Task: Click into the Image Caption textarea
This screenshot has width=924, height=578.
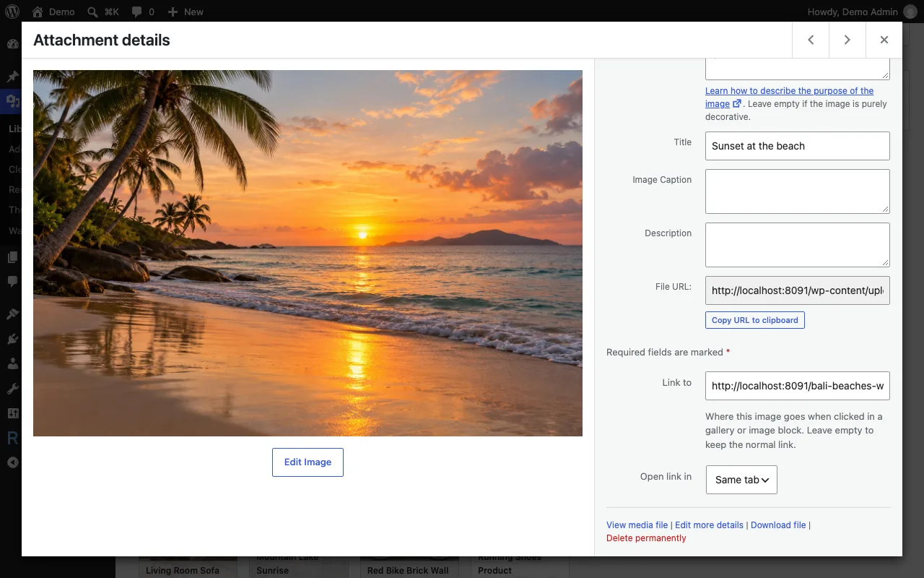Action: tap(797, 191)
